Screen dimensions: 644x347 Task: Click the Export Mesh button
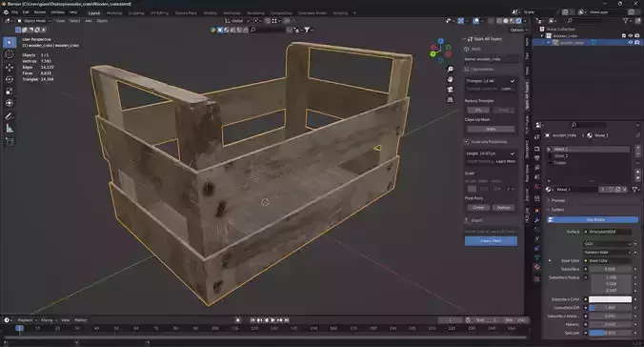coord(491,241)
